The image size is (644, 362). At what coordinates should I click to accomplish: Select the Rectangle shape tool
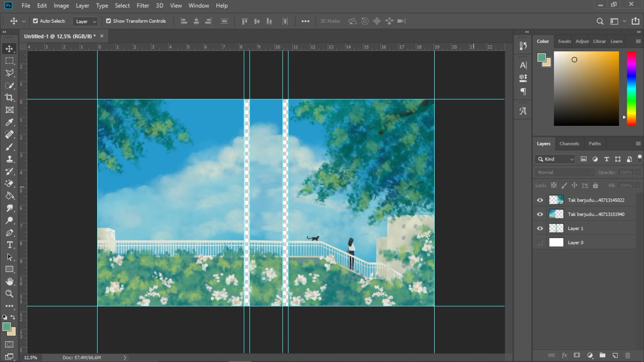(x=9, y=269)
